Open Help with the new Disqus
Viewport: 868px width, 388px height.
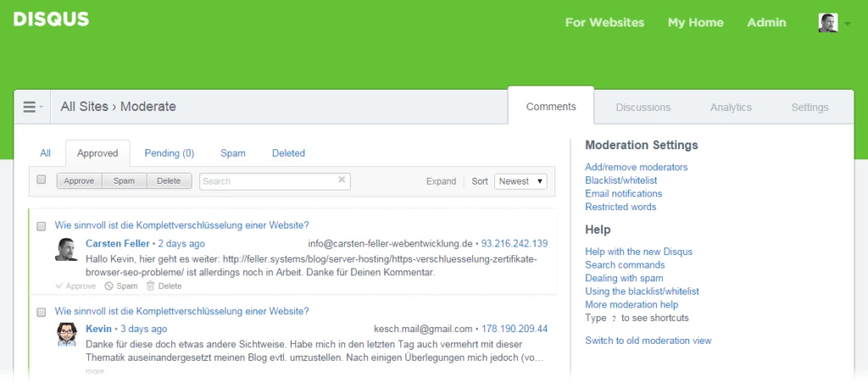click(639, 252)
